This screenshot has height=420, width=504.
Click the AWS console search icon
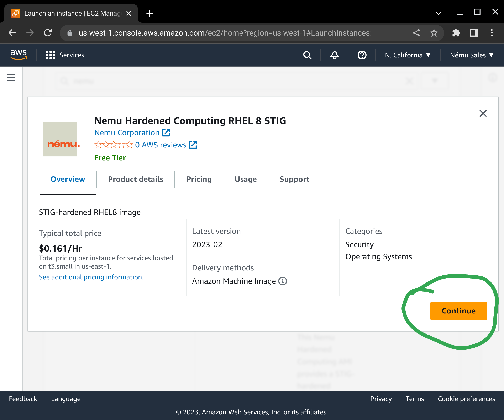(x=307, y=55)
